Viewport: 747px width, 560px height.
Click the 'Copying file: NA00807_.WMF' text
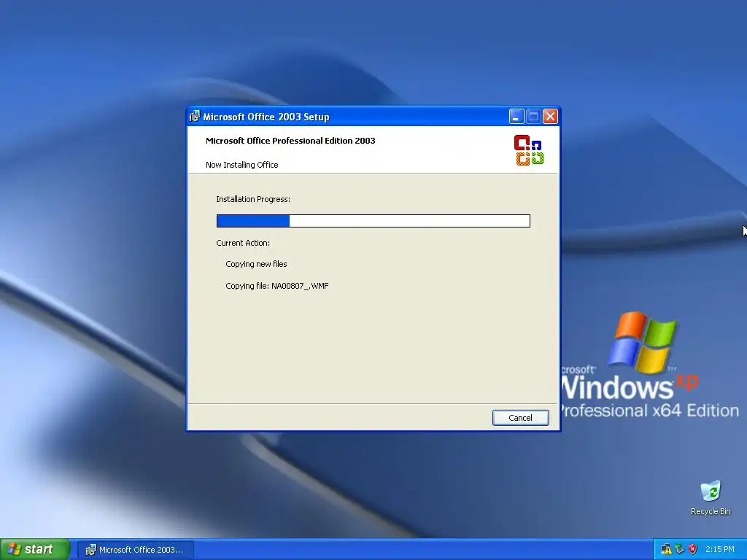(276, 286)
